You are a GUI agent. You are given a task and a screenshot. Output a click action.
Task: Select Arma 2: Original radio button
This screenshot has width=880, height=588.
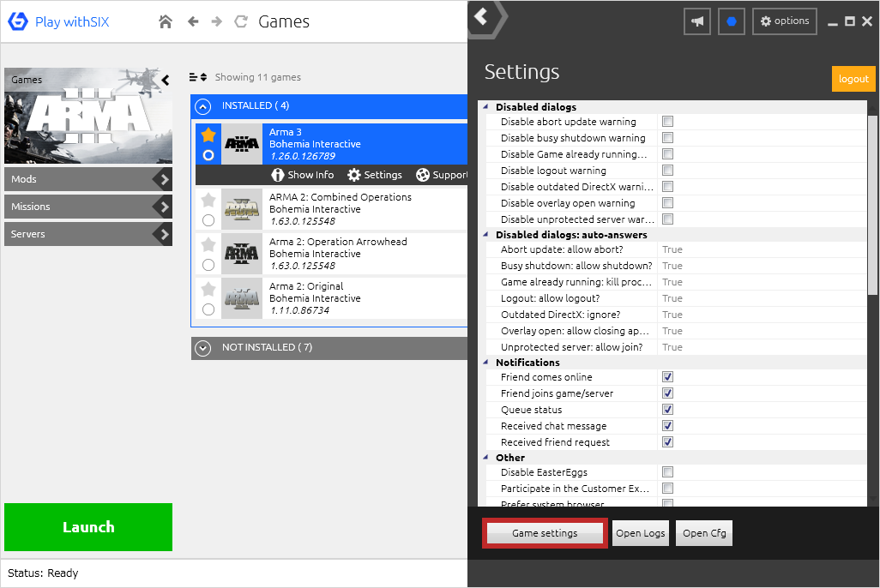[208, 309]
